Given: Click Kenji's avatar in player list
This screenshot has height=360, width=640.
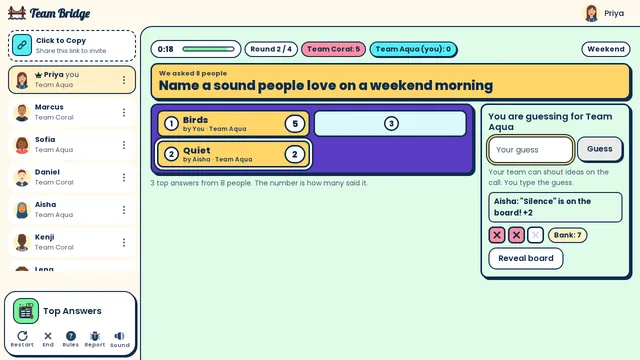Looking at the screenshot, I should [x=22, y=242].
